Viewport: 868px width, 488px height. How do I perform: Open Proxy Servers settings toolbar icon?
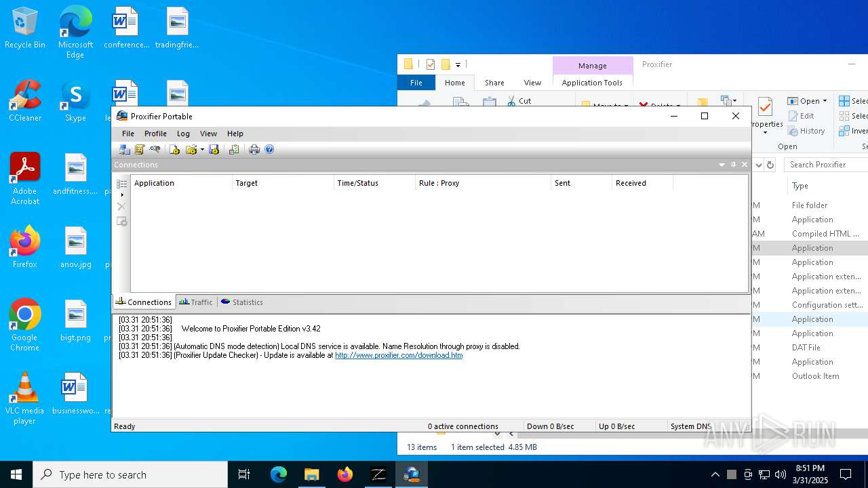pos(125,149)
